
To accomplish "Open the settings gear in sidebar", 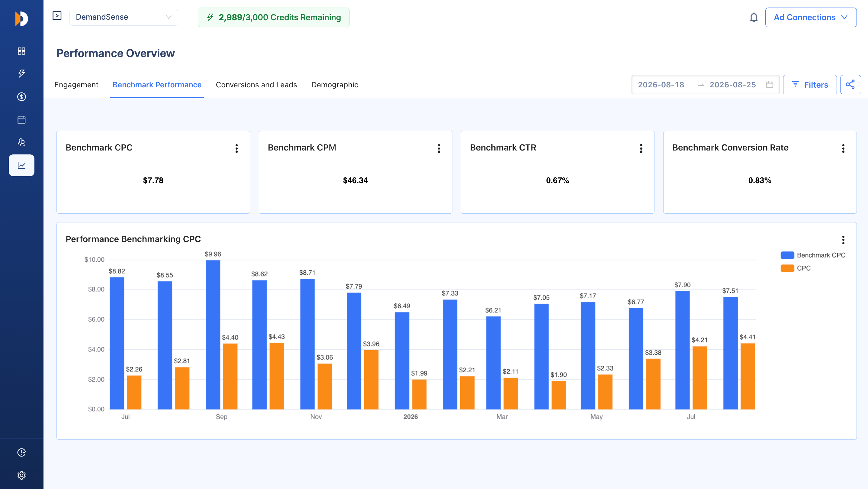I will (x=21, y=475).
